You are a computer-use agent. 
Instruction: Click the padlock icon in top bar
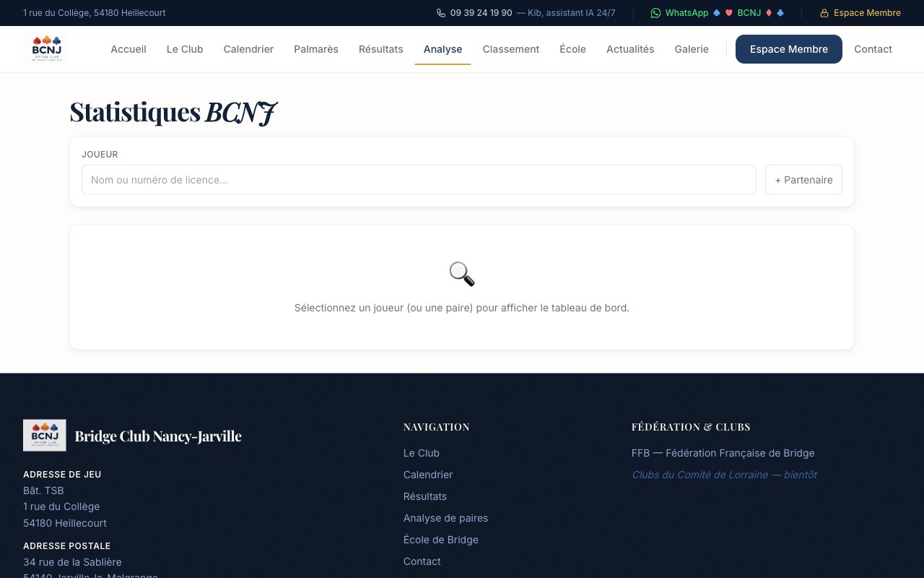pos(824,13)
